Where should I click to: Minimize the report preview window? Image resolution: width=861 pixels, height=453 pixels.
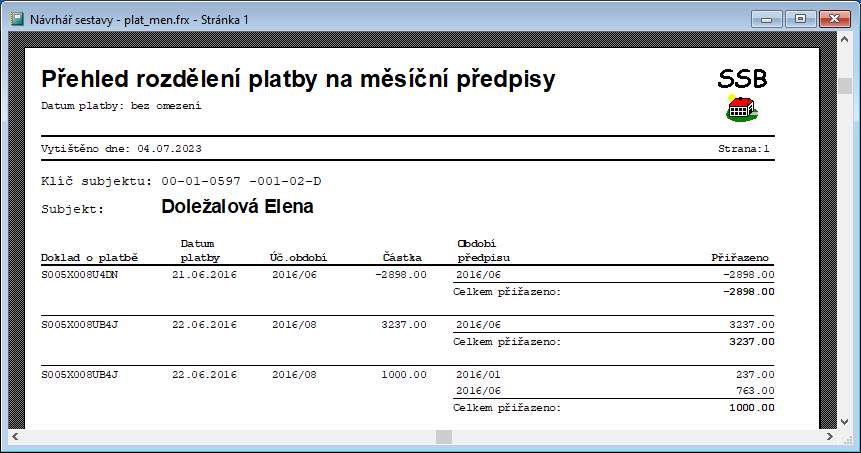769,18
